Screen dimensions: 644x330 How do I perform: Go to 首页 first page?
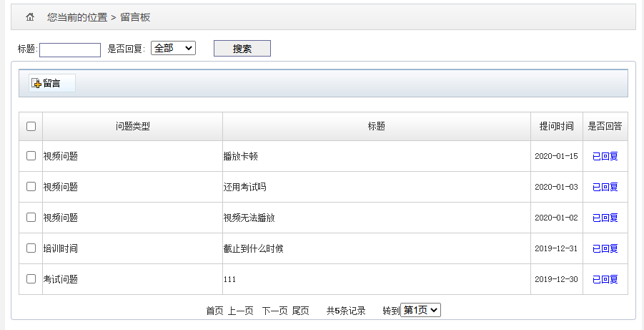point(214,311)
